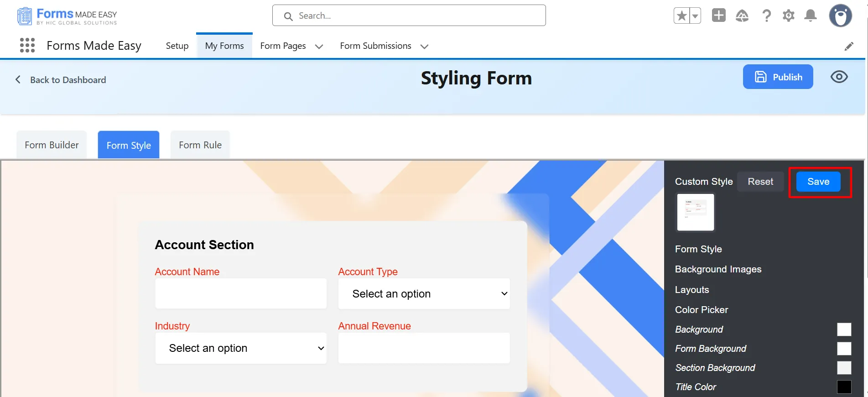Open the Global Actions plus icon
The image size is (868, 397).
pos(718,16)
